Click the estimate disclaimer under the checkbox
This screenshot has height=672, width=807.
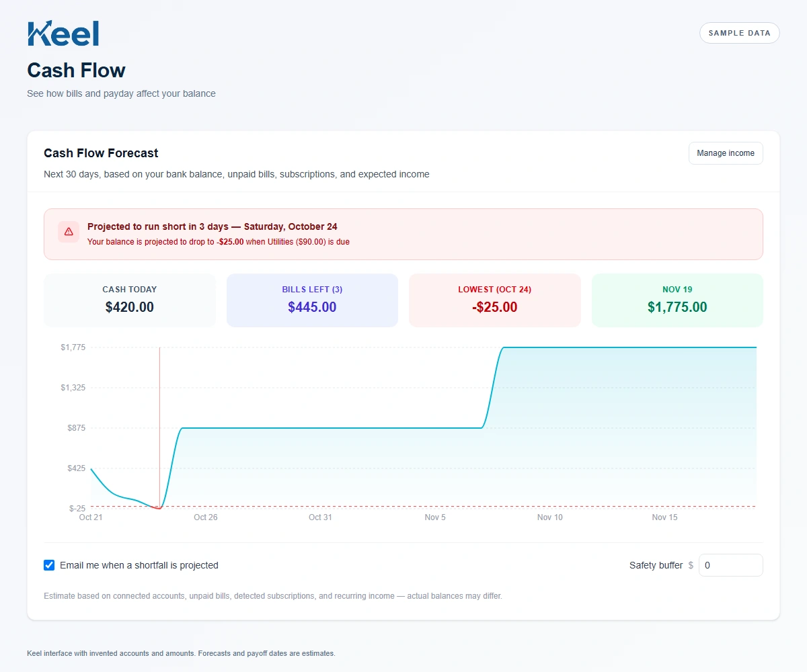click(273, 596)
